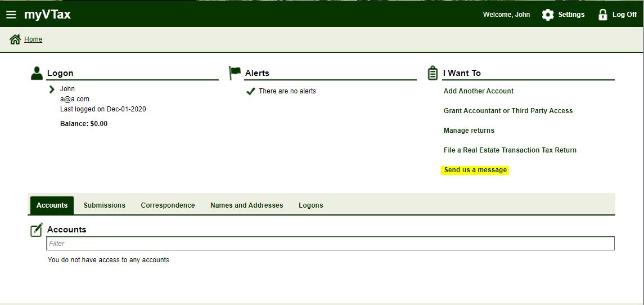Click Add Another Account link
Image resolution: width=644 pixels, height=305 pixels.
coord(479,91)
